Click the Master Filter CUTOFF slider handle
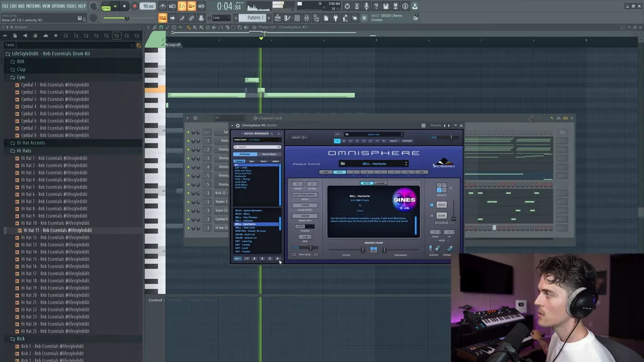Screen dimensions: 644x362 tap(362, 250)
